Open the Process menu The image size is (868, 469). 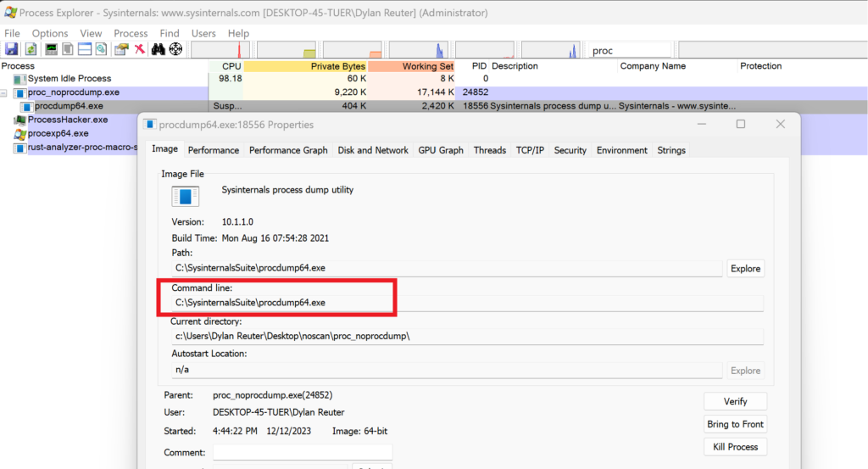point(131,33)
